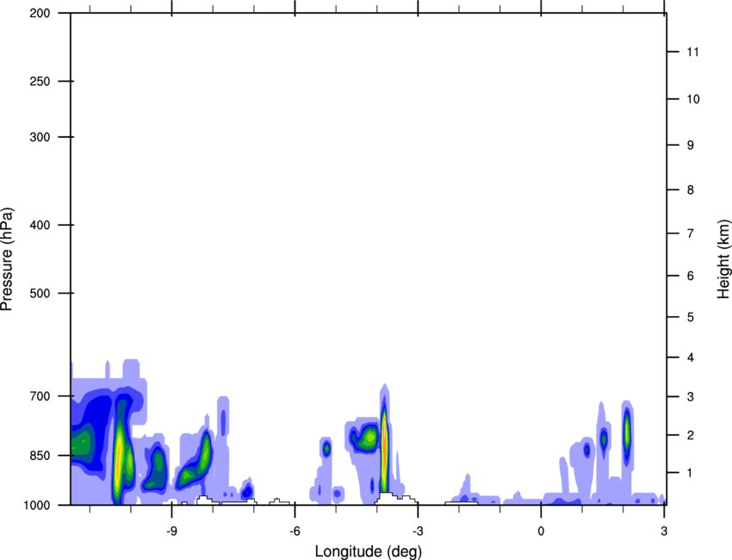The height and width of the screenshot is (560, 732).
Task: Select the 1000 pressure tick label
Action: [37, 505]
